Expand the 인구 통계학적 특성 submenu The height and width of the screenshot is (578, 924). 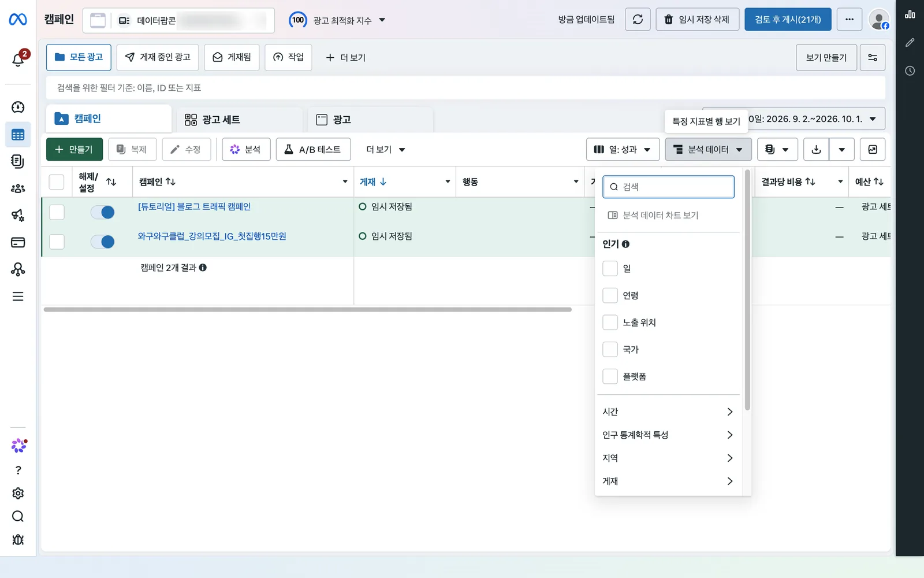[668, 435]
